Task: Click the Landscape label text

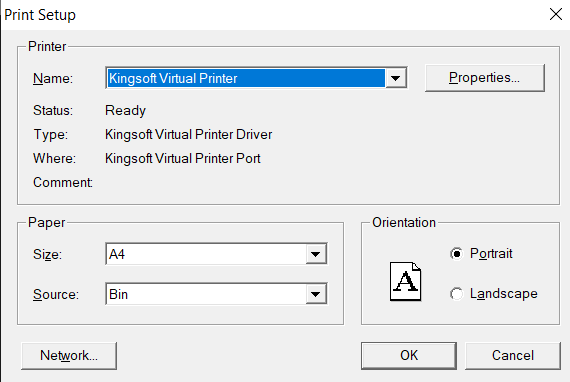Action: [503, 294]
